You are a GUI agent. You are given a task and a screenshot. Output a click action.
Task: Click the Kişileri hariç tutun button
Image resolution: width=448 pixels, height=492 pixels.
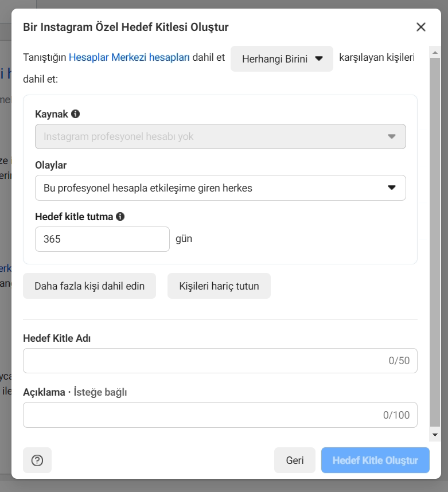point(219,286)
